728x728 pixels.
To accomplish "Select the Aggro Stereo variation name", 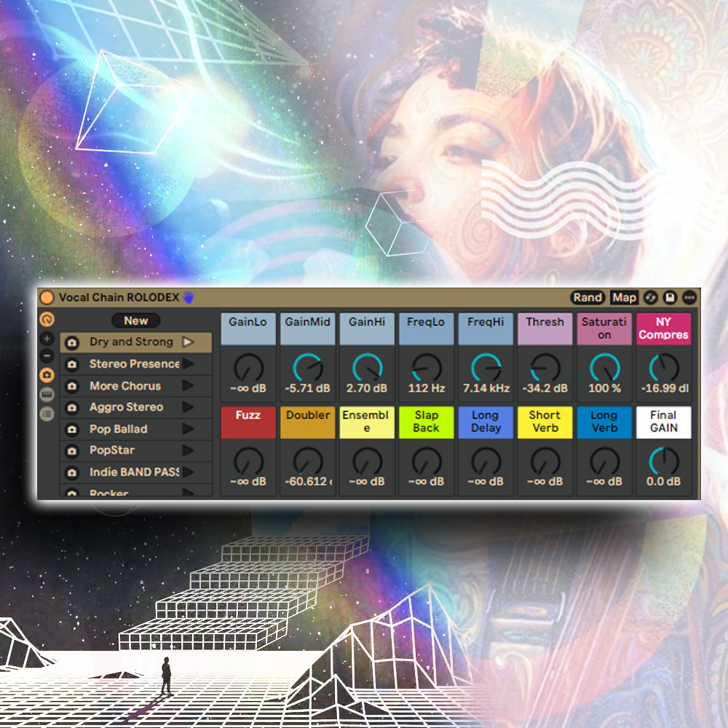I will 126,407.
